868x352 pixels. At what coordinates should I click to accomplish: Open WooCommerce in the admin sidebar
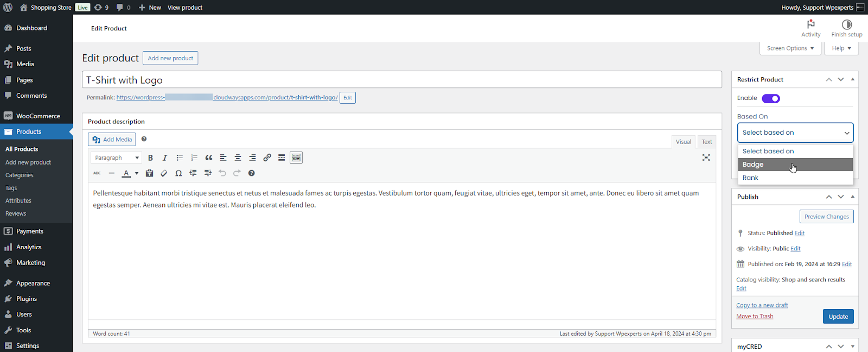pos(37,116)
